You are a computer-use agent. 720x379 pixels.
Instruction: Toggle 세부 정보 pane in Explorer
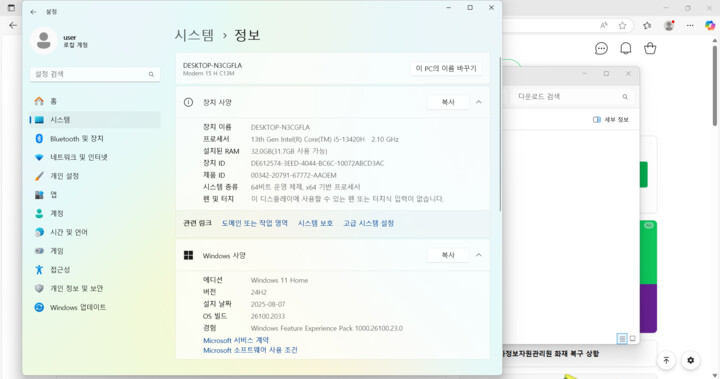610,120
